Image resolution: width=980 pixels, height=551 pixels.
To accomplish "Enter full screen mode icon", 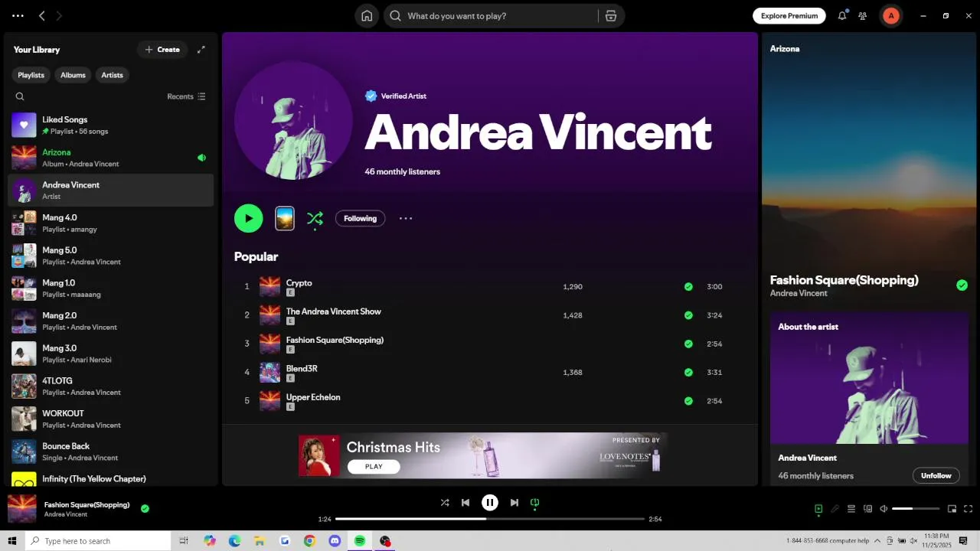I will point(969,509).
